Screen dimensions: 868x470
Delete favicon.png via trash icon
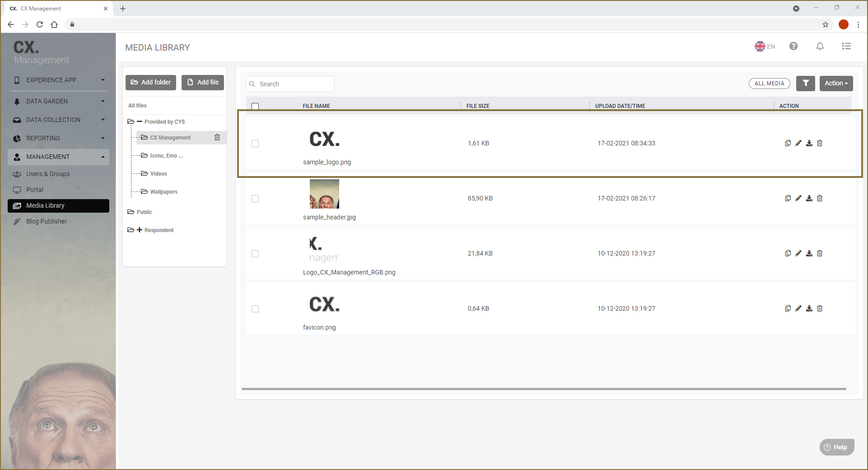(820, 308)
